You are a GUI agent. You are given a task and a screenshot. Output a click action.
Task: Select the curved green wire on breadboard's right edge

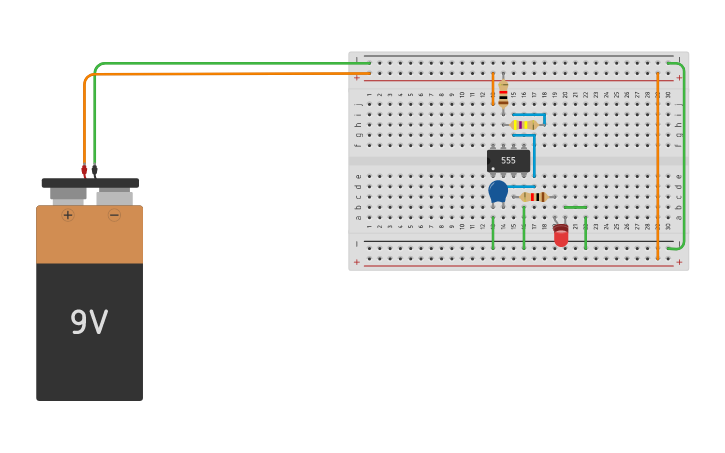click(x=683, y=150)
